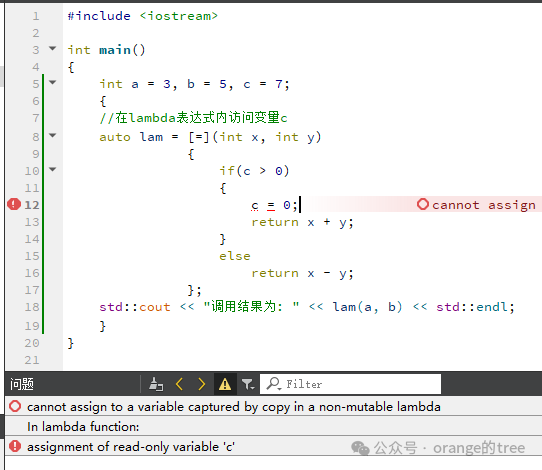The width and height of the screenshot is (542, 470).
Task: Collapse the if-block fold at line 10
Action: pos(53,169)
